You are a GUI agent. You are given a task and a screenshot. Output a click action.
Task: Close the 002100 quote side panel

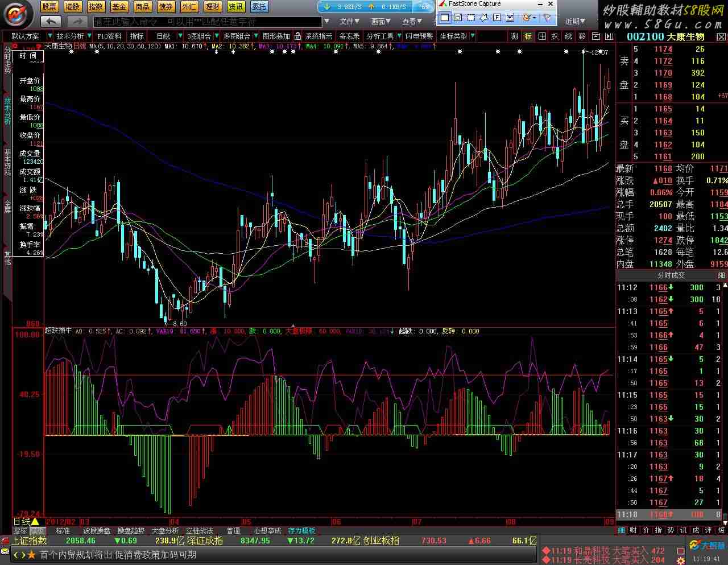(x=721, y=36)
